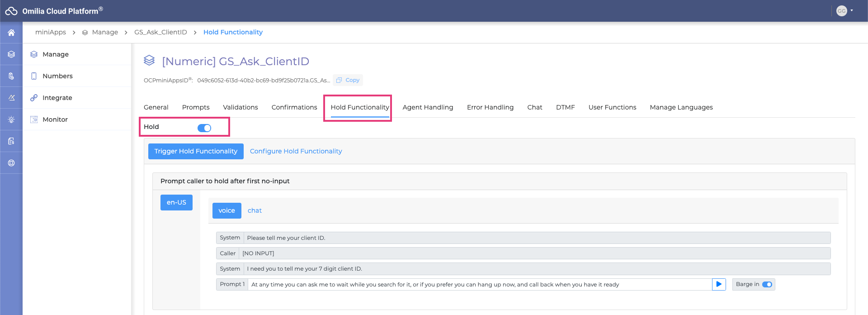Open the Numbers sidebar item
Image resolution: width=868 pixels, height=315 pixels.
coord(77,76)
